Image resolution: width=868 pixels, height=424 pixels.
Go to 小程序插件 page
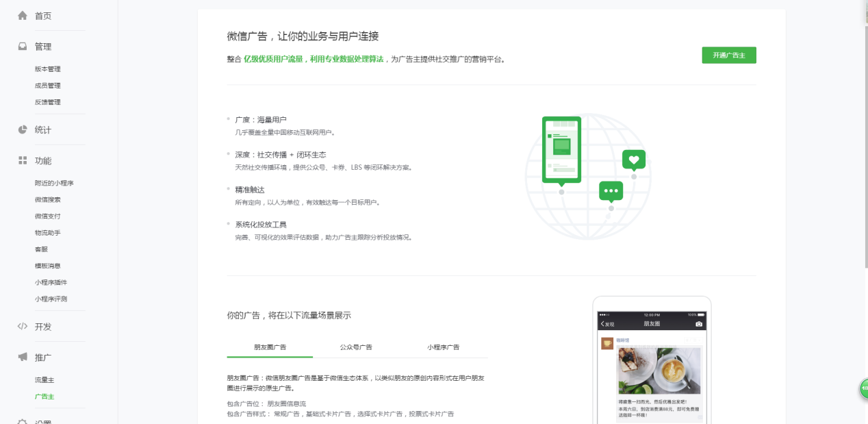click(x=51, y=282)
